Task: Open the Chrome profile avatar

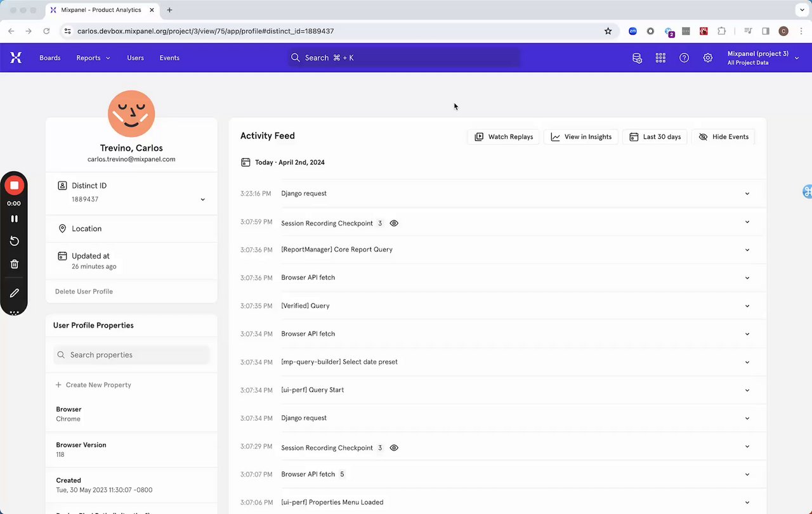Action: click(783, 31)
